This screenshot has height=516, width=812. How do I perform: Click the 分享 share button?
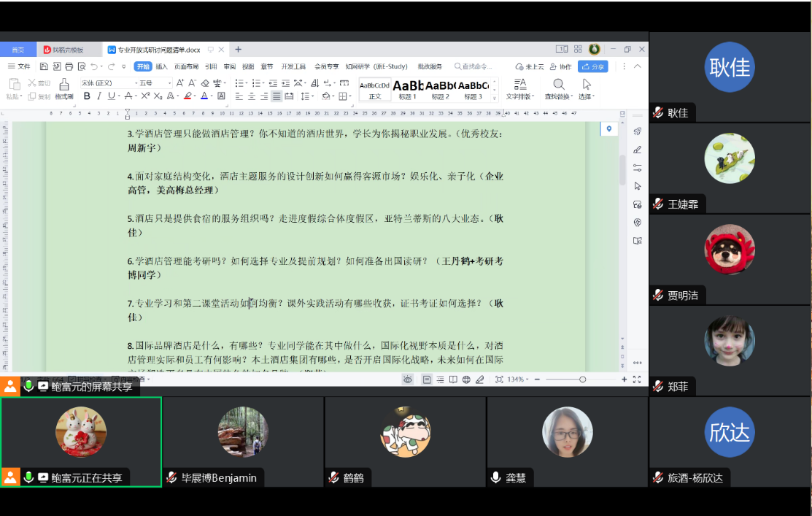(x=593, y=66)
